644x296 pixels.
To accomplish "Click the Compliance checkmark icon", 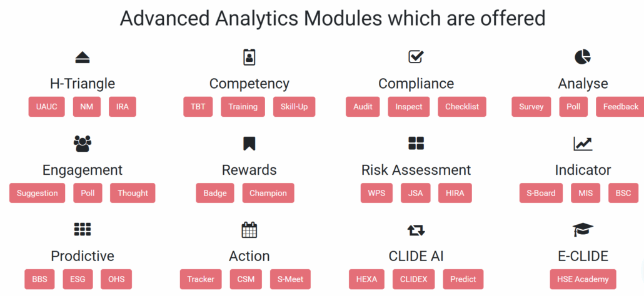I will [x=416, y=57].
